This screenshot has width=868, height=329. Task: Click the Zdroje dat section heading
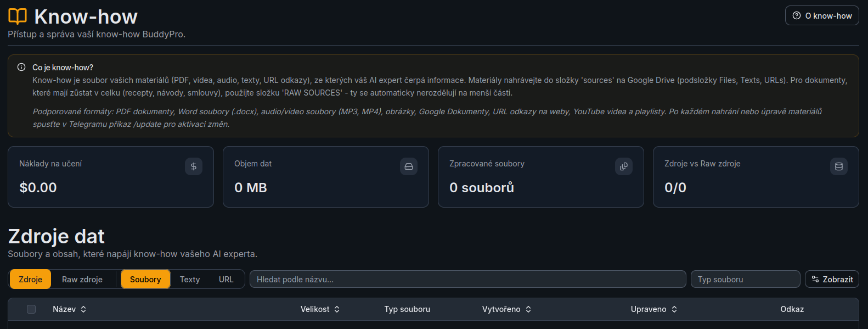(x=56, y=236)
